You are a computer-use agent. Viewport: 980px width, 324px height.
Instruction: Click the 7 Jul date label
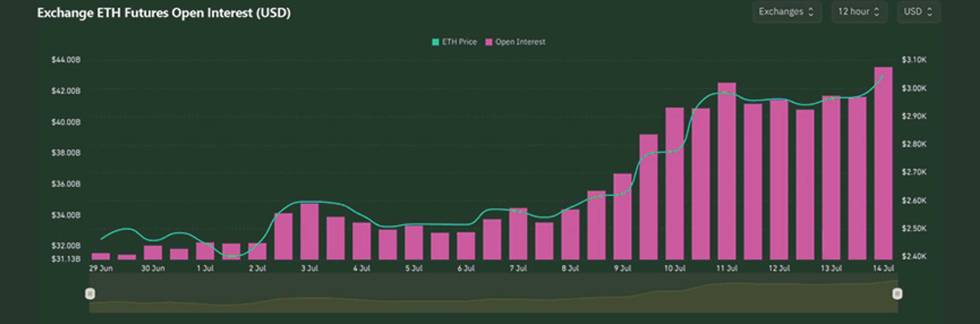pos(518,268)
